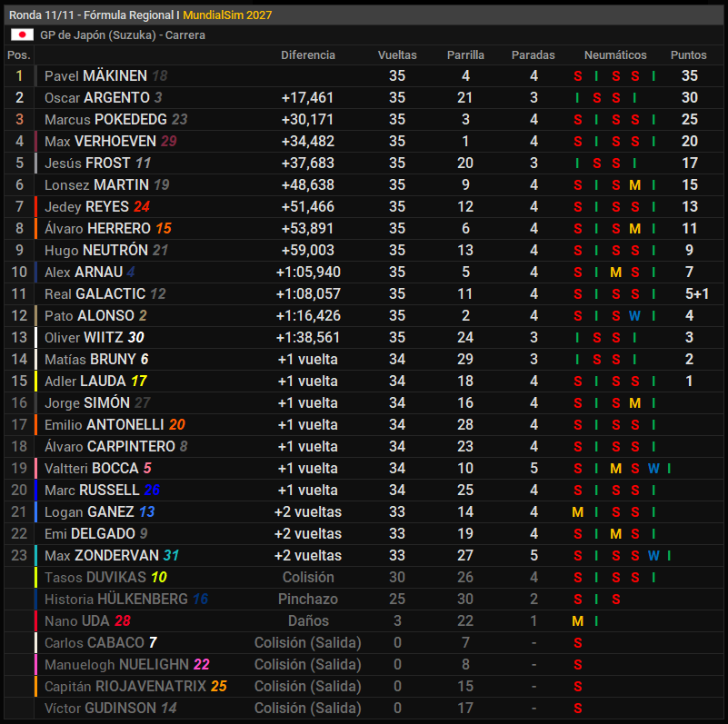Click driver name Matías BRUNY
Viewport: 728px width, 724px height.
tap(90, 359)
